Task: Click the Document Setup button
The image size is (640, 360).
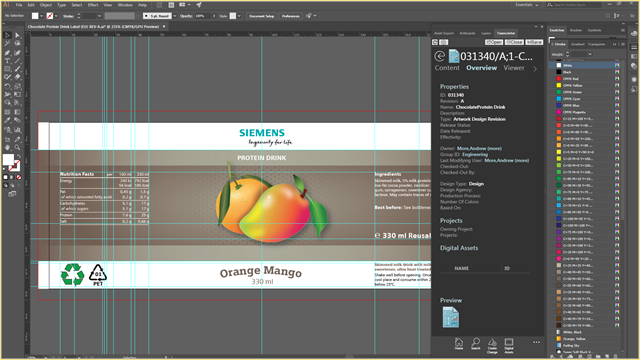Action: 262,16
